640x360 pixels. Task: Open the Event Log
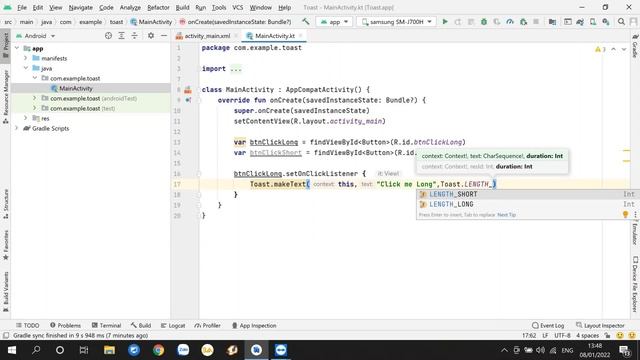click(548, 325)
